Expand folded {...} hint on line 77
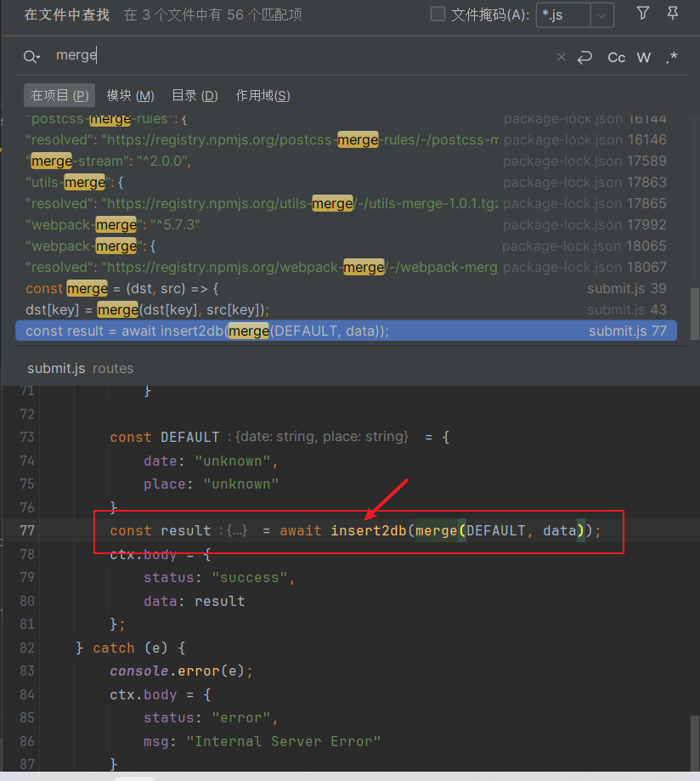 (x=237, y=530)
